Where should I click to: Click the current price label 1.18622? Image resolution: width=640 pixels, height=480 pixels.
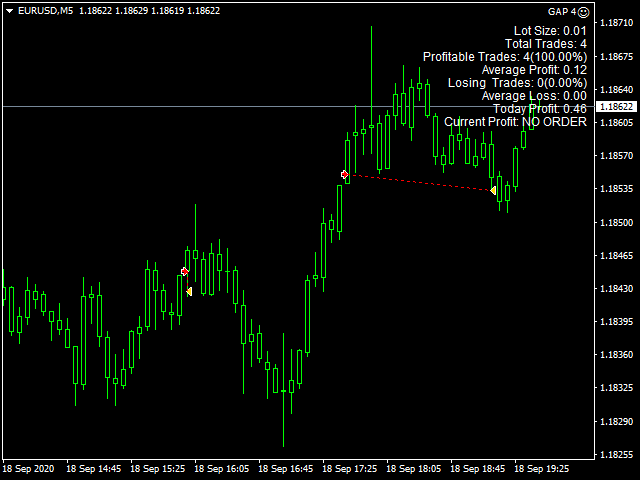point(617,107)
